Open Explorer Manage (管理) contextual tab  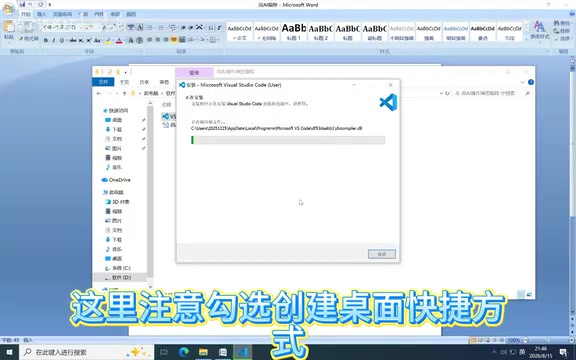(194, 72)
